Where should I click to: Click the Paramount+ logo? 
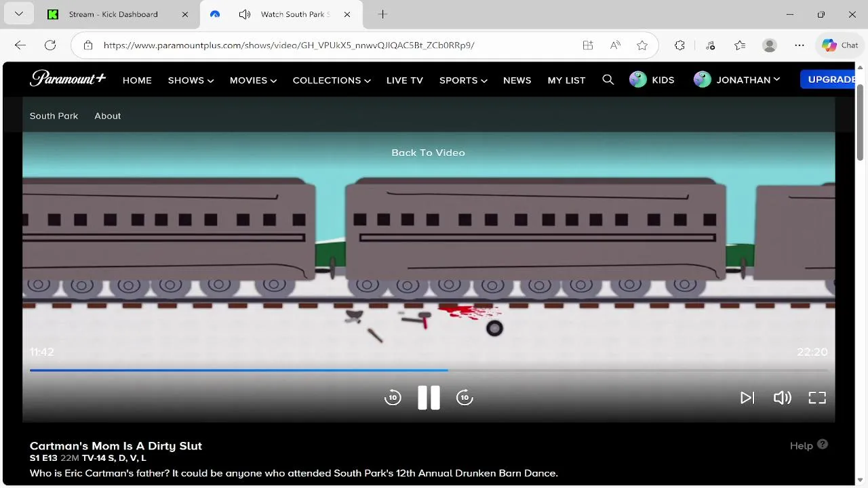pos(68,79)
